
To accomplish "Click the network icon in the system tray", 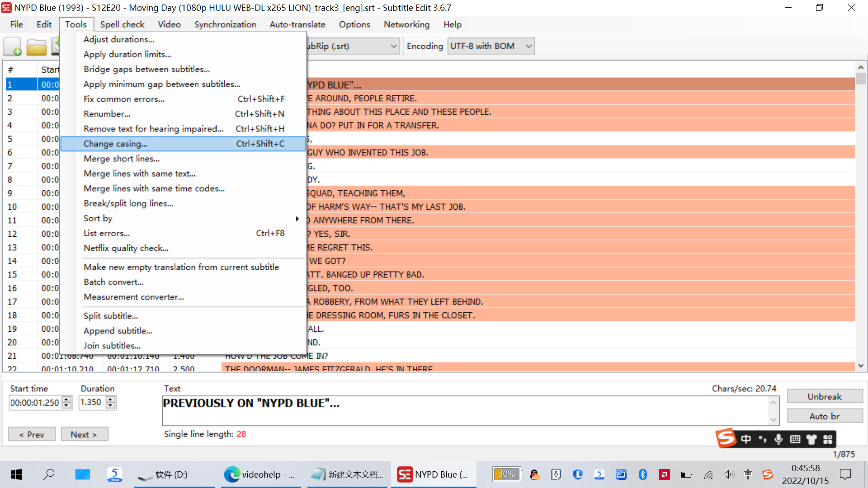I will [x=708, y=474].
